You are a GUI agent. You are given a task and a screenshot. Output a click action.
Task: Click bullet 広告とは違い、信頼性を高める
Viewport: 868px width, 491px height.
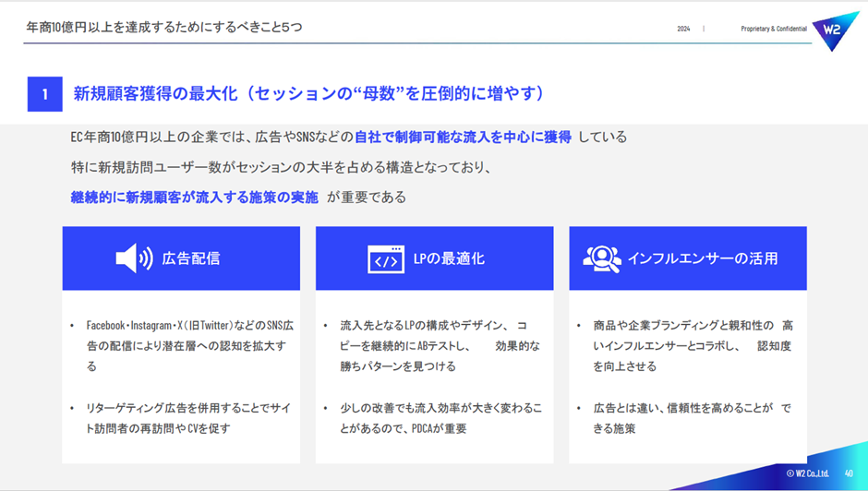692,418
